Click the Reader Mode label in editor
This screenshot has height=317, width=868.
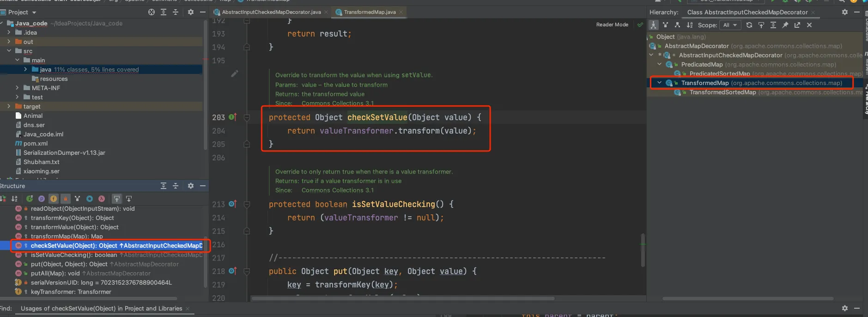612,24
